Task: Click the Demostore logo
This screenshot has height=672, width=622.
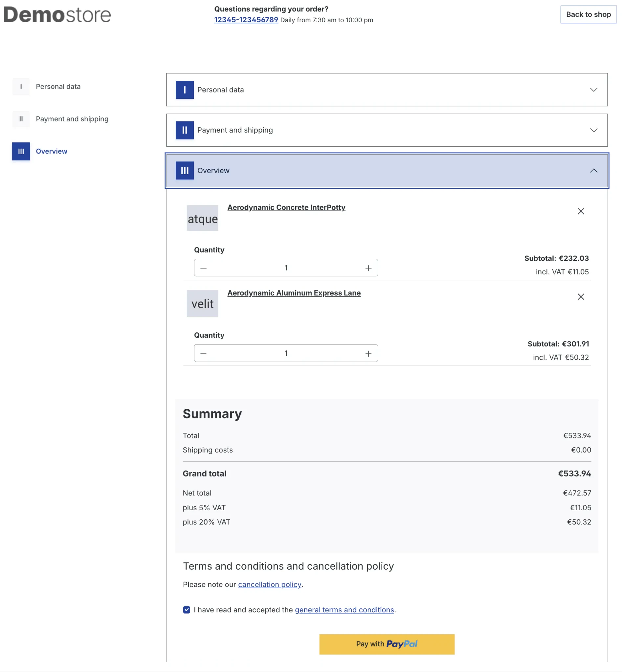Action: coord(57,15)
